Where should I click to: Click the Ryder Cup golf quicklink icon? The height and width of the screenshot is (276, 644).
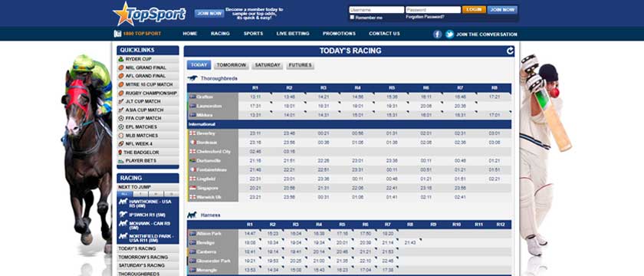[121, 59]
